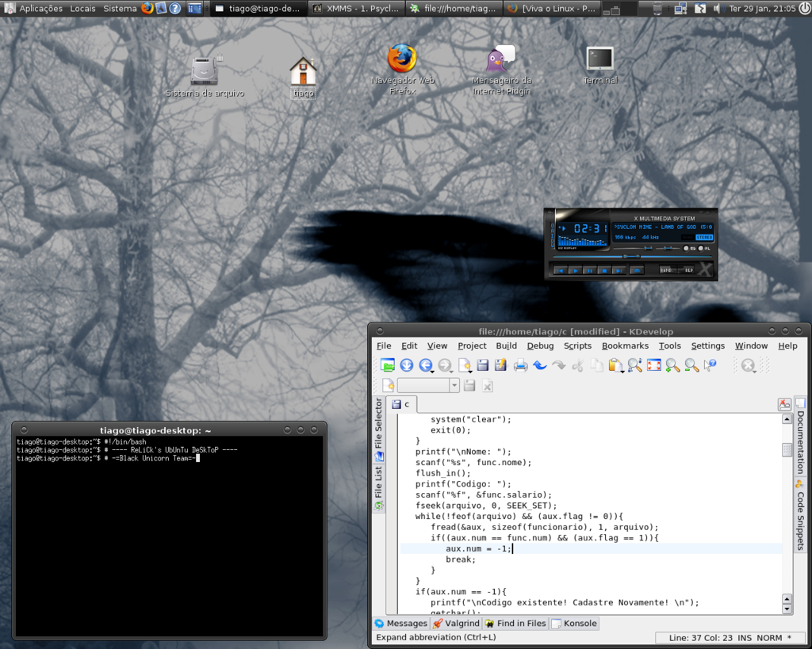Open the back-arrow history dropdown arrow
Viewport: 812px width, 649px height.
432,371
